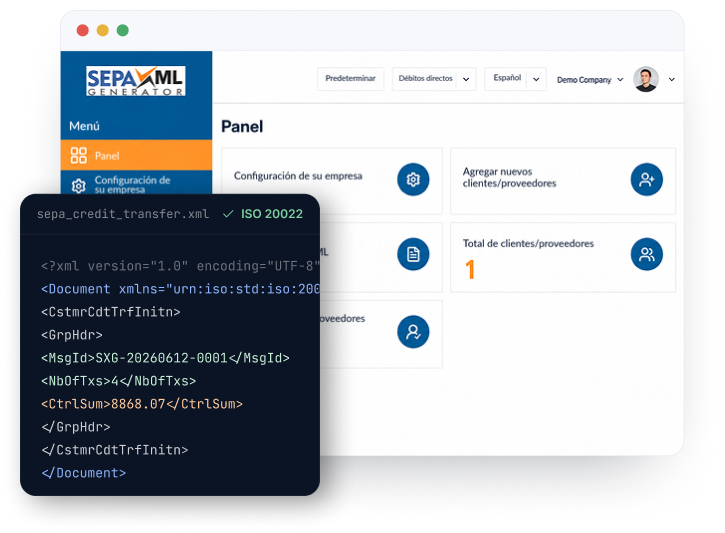This screenshot has width=725, height=533.
Task: Click the MsgId SXG-20260612-0001 line
Action: (x=165, y=358)
